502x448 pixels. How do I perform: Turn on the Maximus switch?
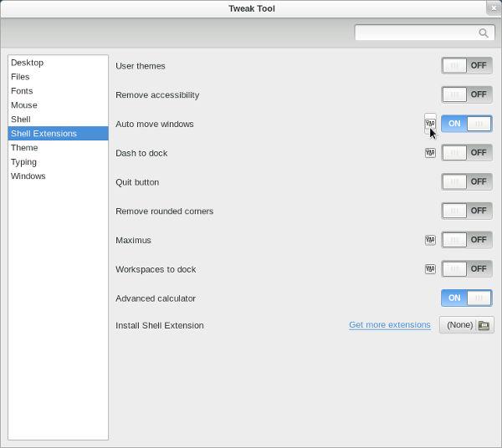pyautogui.click(x=467, y=240)
